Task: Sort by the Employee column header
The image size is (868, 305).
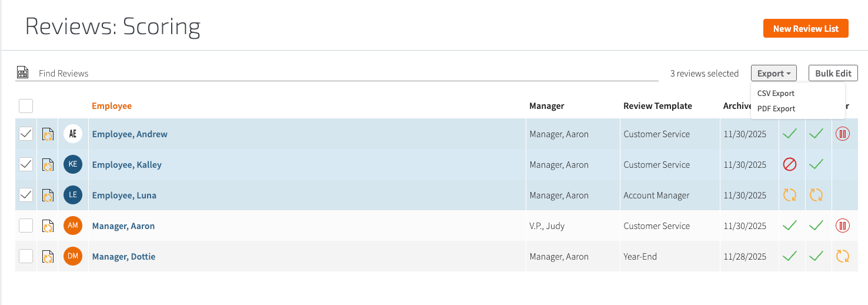Action: tap(112, 106)
